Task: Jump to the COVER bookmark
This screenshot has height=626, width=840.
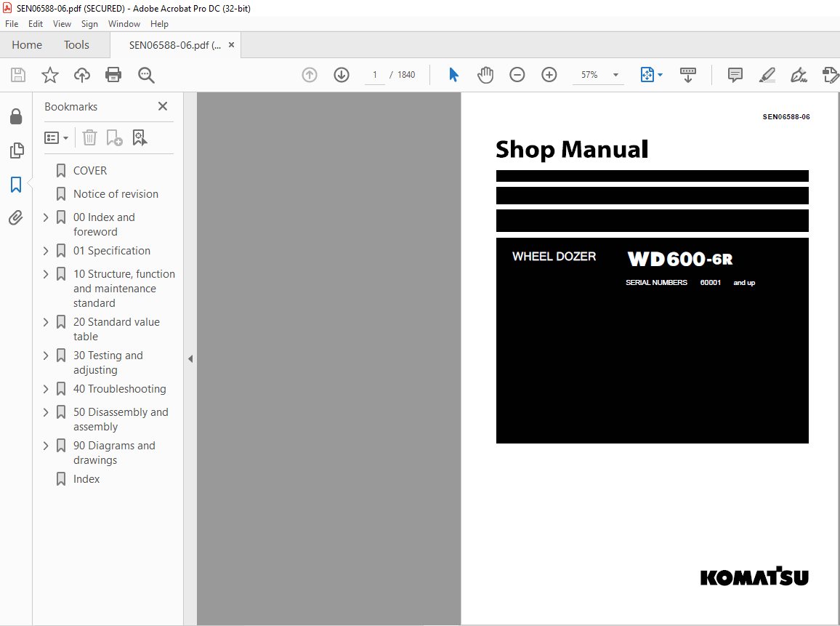Action: pyautogui.click(x=91, y=170)
